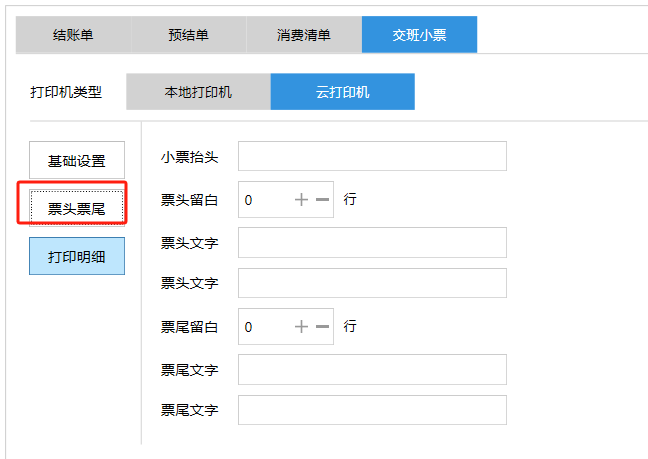Decrease 票头留白 value with minus icon
Image resolution: width=648 pixels, height=459 pixels.
click(322, 200)
